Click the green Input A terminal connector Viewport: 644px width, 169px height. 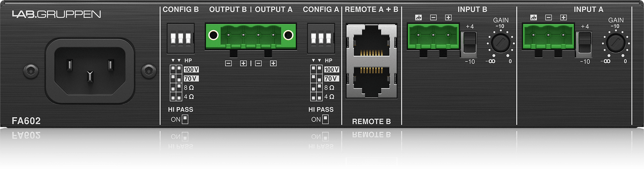[548, 37]
